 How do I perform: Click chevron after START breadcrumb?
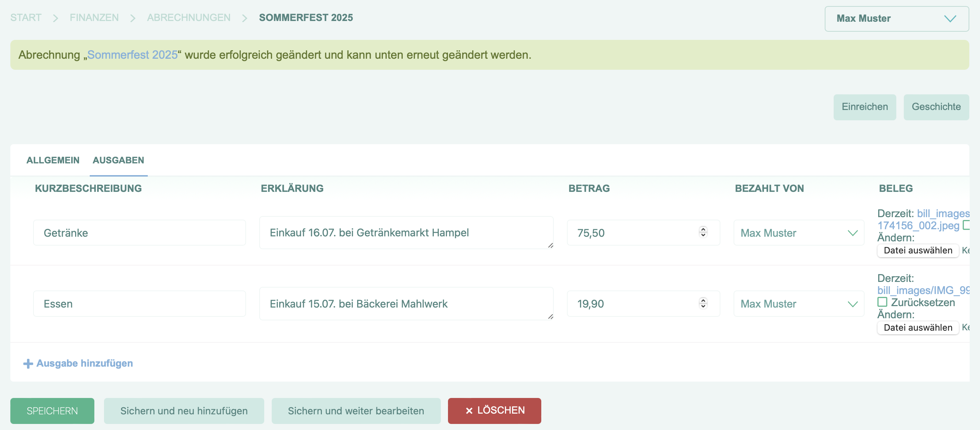point(56,18)
